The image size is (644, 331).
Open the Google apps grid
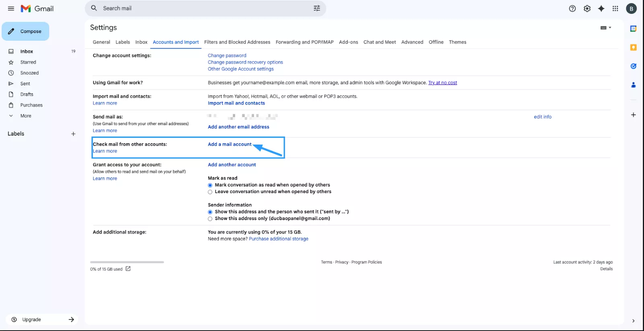click(615, 8)
